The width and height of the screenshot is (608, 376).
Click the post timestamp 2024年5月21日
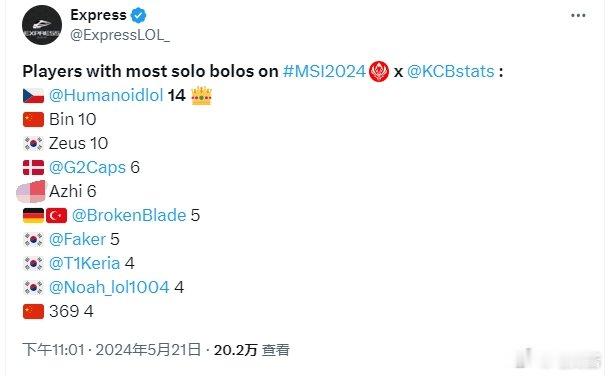[148, 350]
